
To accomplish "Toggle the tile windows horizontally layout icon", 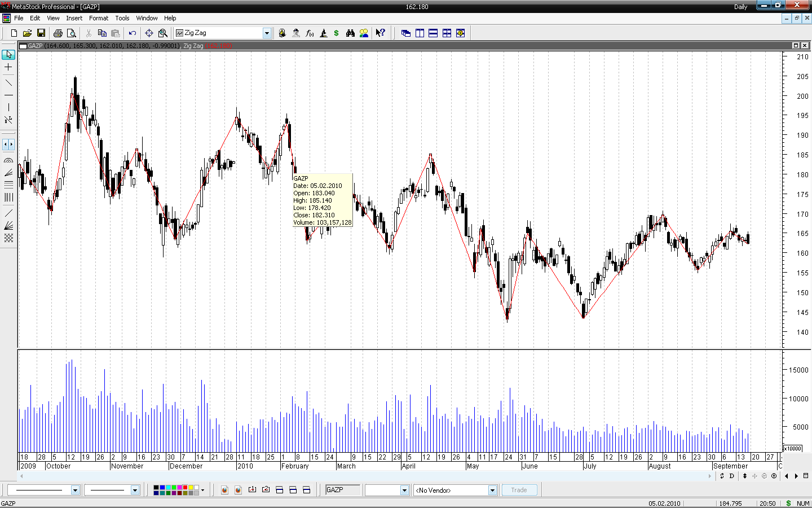I will pos(433,33).
